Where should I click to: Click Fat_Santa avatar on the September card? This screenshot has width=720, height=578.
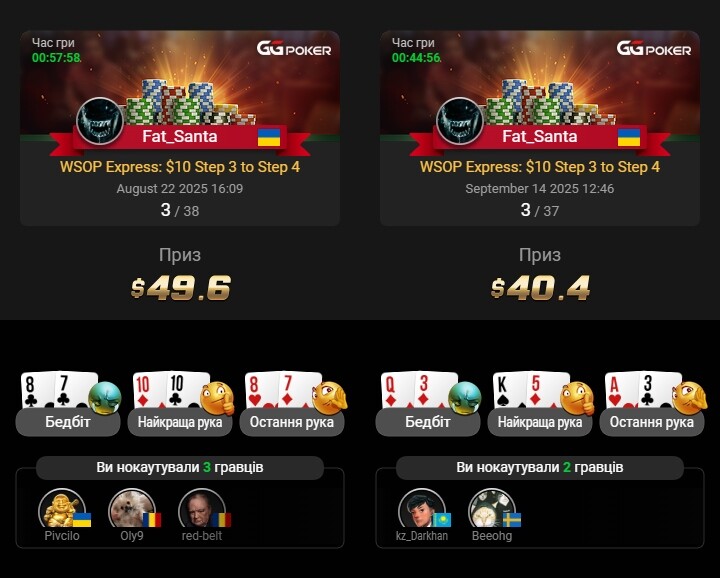(x=460, y=121)
